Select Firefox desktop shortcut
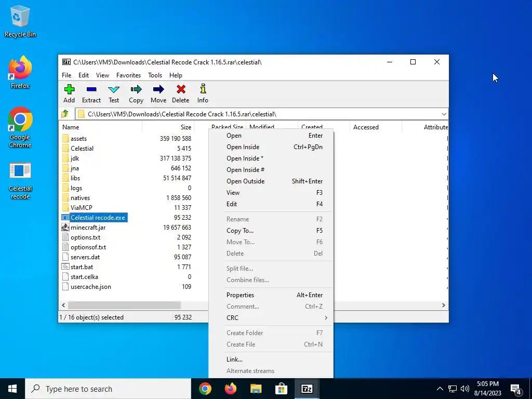Viewport: 532px width, 399px height. tap(20, 72)
